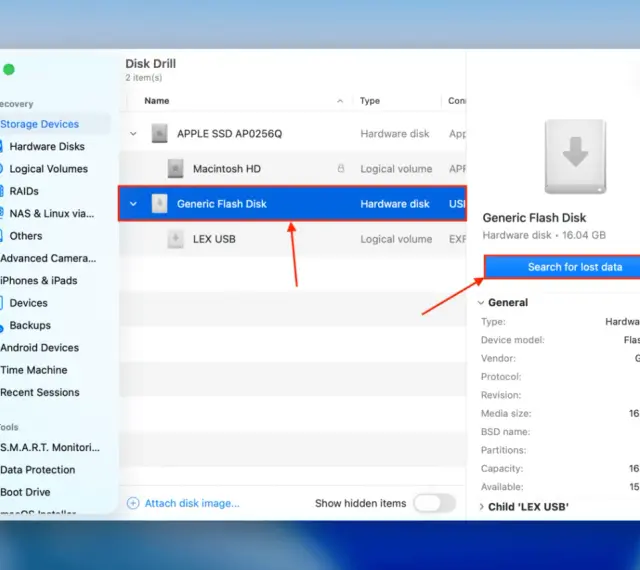Viewport: 640px width, 570px height.
Task: Collapse the Generic Flash Disk row chevron
Action: pos(133,204)
